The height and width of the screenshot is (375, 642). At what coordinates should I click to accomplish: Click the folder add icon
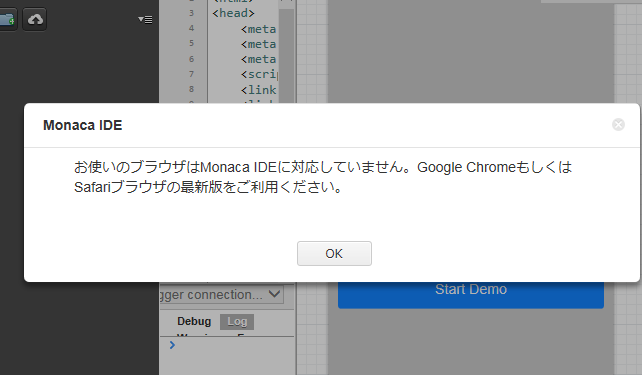7,19
